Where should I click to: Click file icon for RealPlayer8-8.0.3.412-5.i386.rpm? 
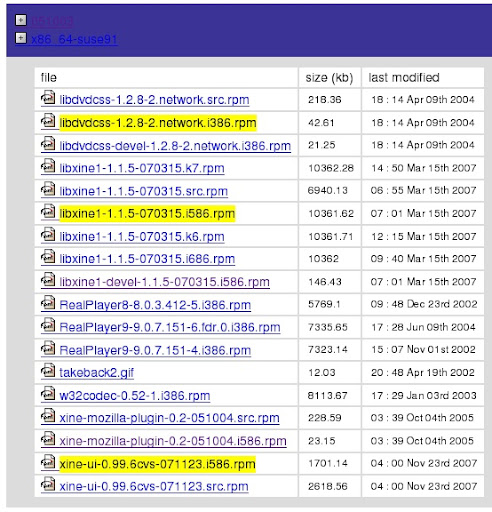pyautogui.click(x=48, y=302)
